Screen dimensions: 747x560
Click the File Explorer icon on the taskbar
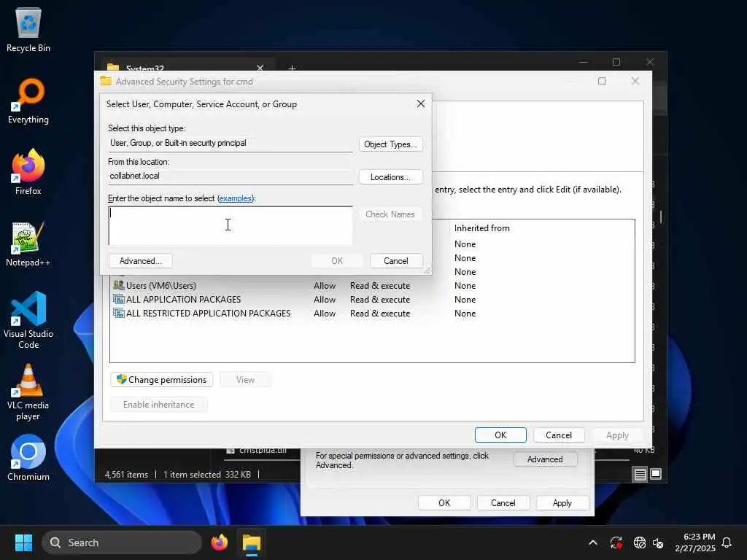[x=252, y=542]
